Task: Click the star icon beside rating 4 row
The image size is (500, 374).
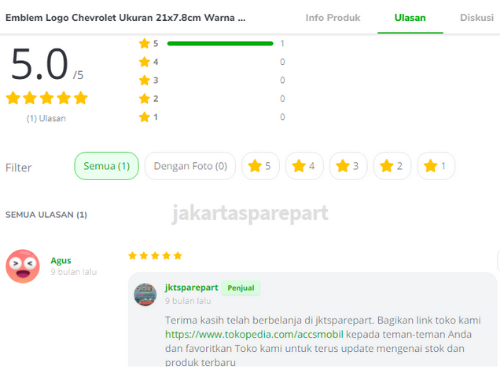Action: 144,62
